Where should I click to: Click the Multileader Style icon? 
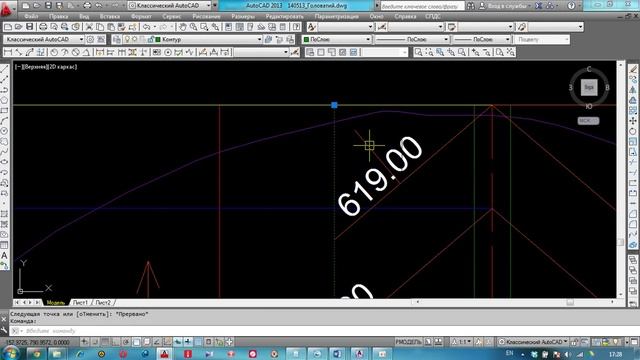click(522, 27)
